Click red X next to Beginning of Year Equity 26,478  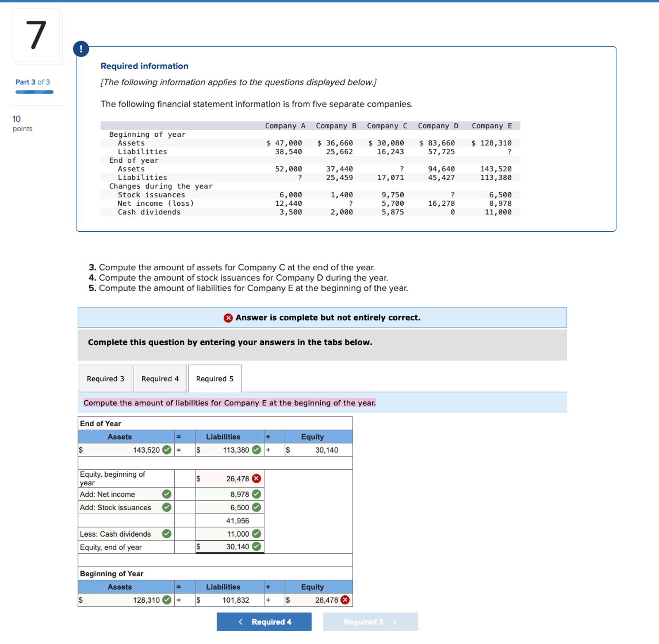[x=345, y=600]
